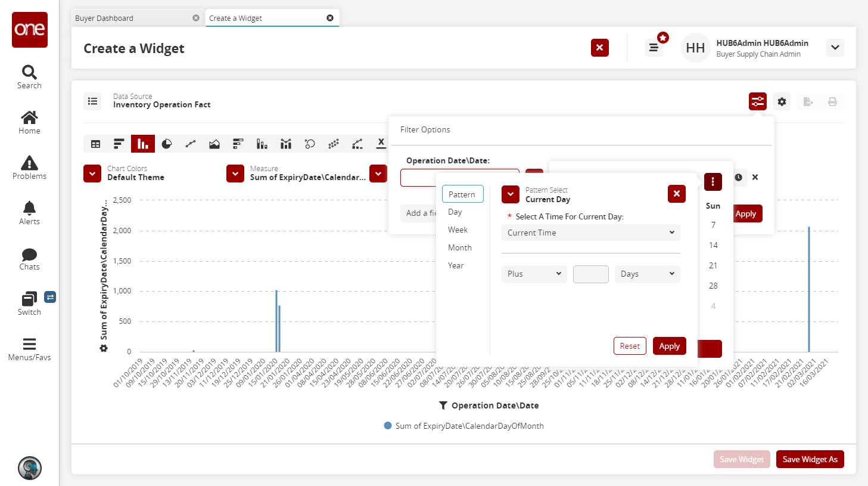Click the offset number input field
Screen dimensions: 868x486
[591, 274]
